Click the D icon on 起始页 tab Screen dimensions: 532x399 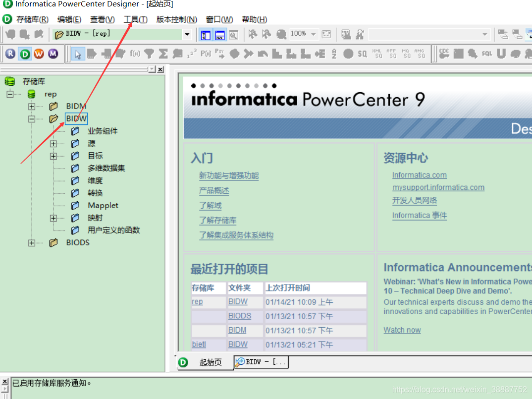tap(183, 362)
